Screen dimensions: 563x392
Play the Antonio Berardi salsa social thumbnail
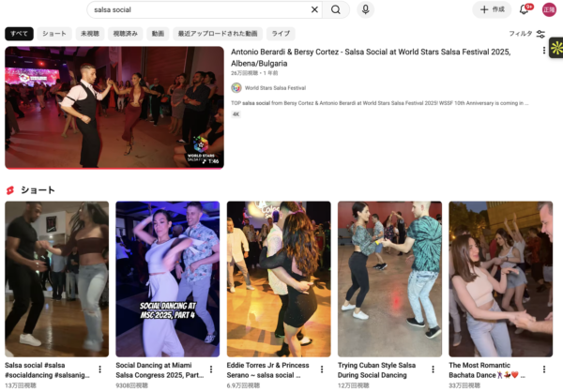click(114, 107)
